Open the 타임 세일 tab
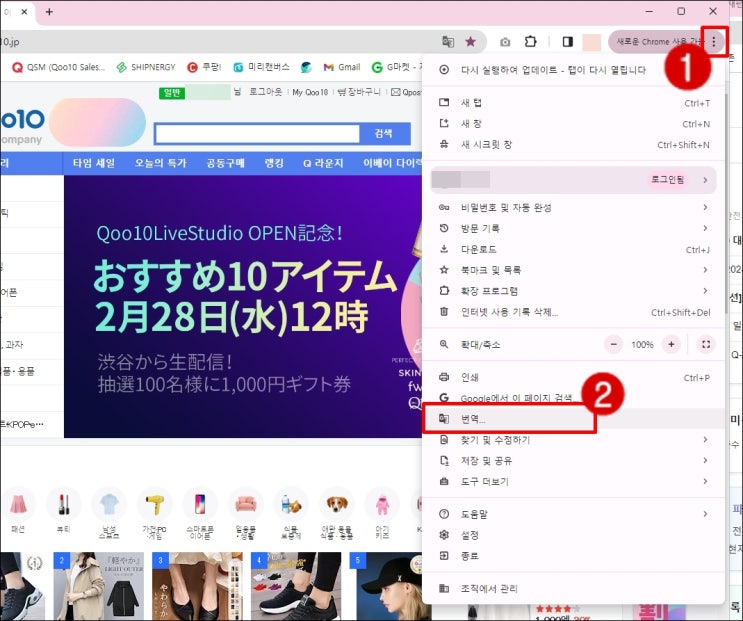743x621 pixels. pyautogui.click(x=94, y=163)
